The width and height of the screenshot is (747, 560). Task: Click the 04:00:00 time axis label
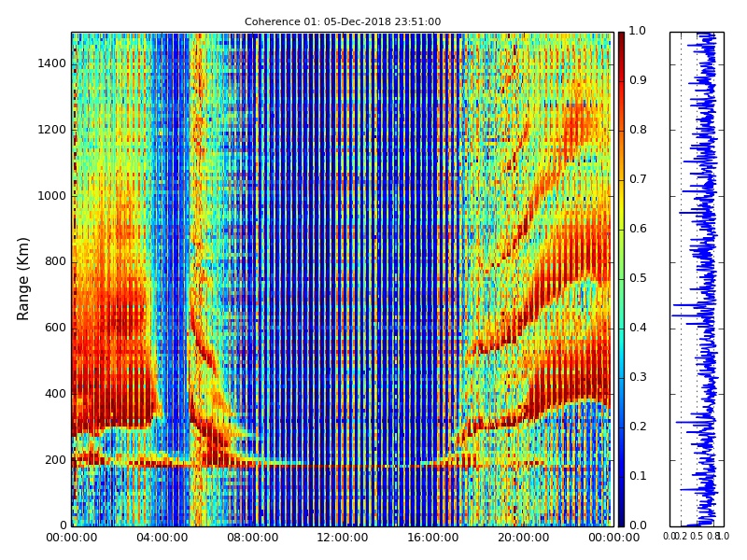click(162, 538)
